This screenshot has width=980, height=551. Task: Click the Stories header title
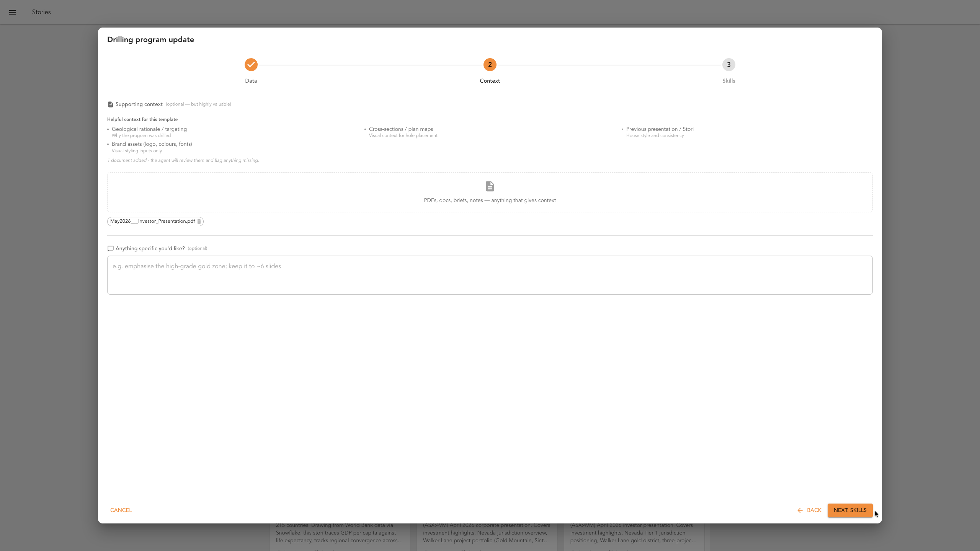point(41,12)
